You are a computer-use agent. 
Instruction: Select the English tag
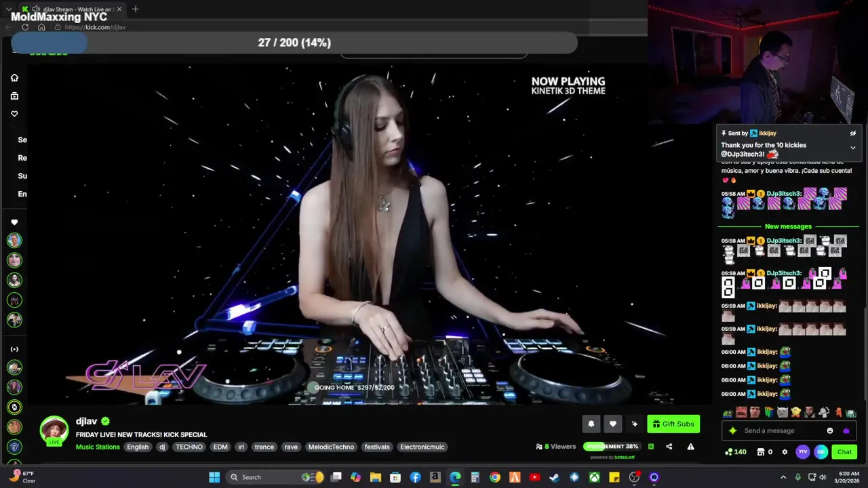point(138,447)
